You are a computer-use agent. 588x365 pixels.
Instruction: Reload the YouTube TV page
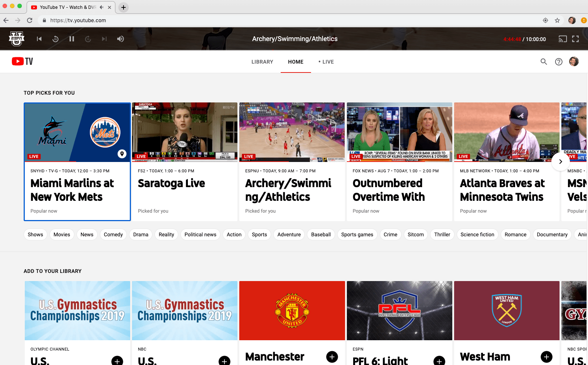(30, 20)
